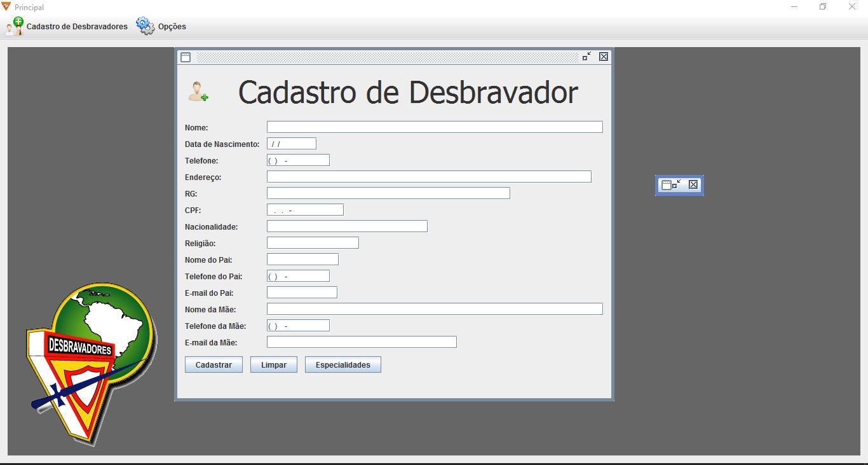
Task: Click into the Nome do Pai field
Action: (x=302, y=260)
